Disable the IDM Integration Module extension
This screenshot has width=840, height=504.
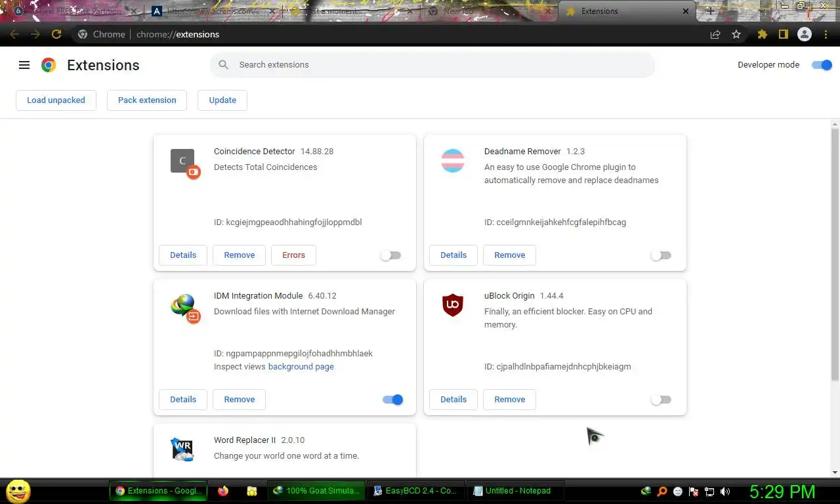392,400
